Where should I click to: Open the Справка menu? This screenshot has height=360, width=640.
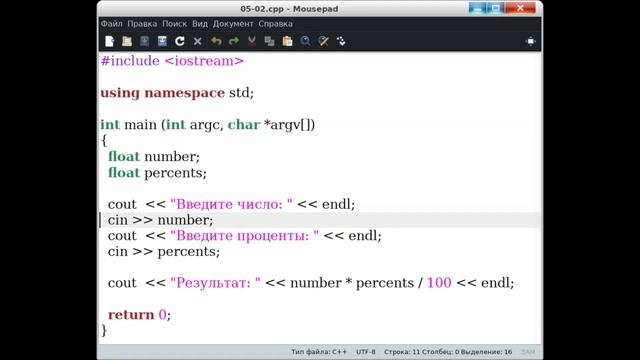(276, 24)
